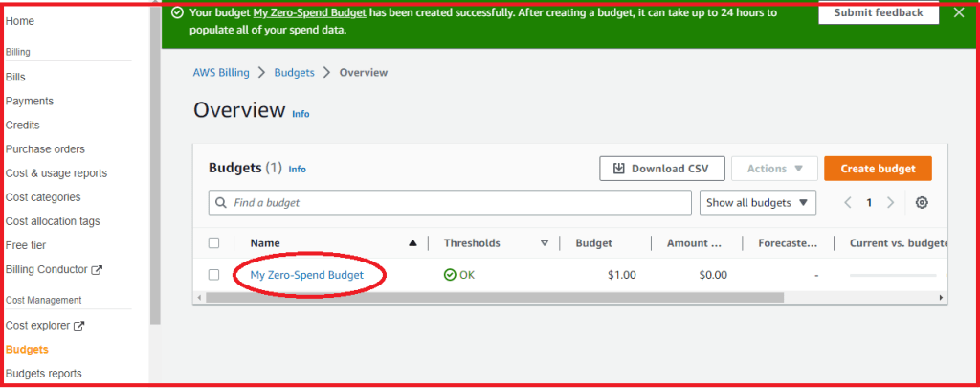Click Download CSV button
Image resolution: width=980 pixels, height=388 pixels.
(x=662, y=169)
